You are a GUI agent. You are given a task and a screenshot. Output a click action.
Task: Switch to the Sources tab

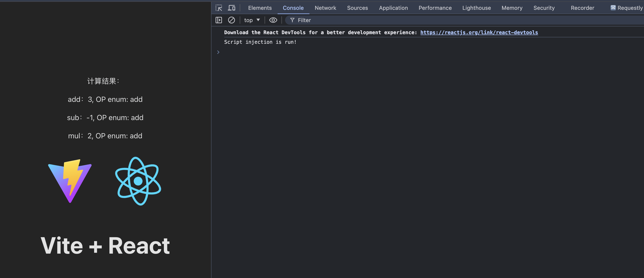coord(357,8)
